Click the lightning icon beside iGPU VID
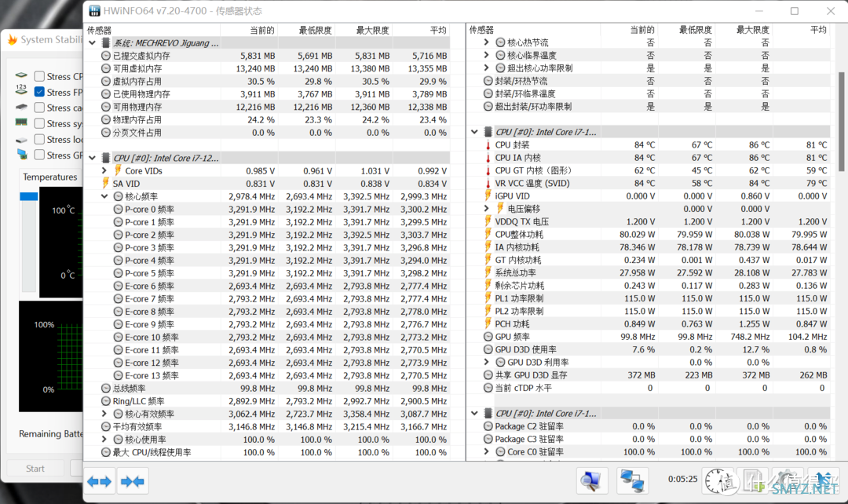 click(488, 195)
